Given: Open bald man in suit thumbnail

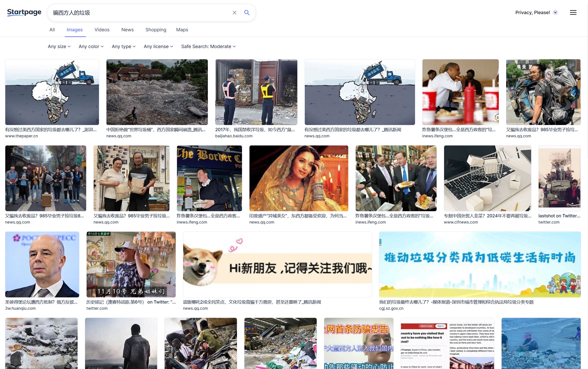Looking at the screenshot, I should [x=42, y=264].
